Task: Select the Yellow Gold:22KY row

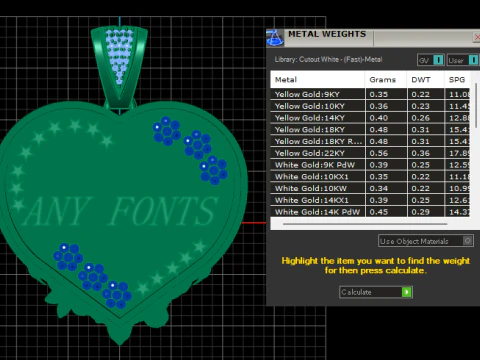Action: tap(370, 153)
